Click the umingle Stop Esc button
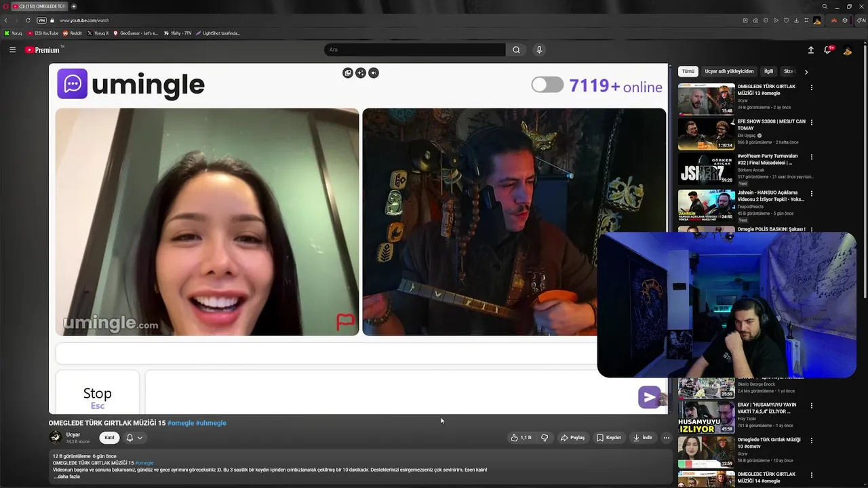Viewport: 868px width, 488px height. (x=98, y=392)
